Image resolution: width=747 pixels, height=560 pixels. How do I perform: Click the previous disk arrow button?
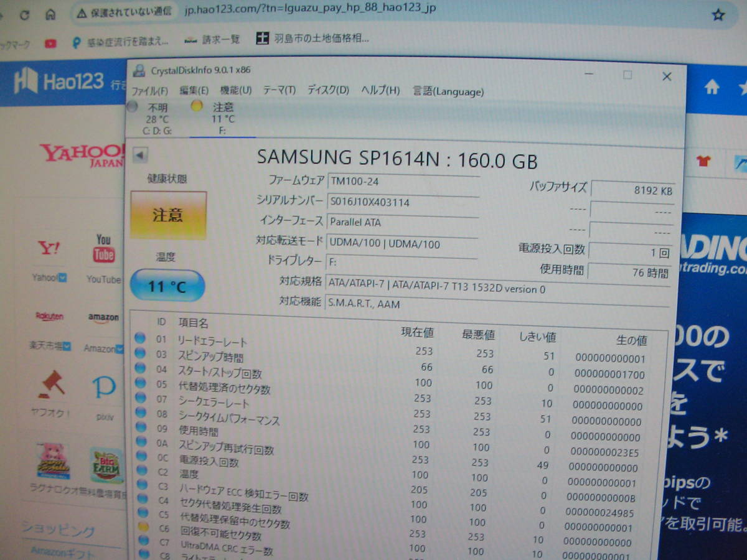(x=140, y=156)
